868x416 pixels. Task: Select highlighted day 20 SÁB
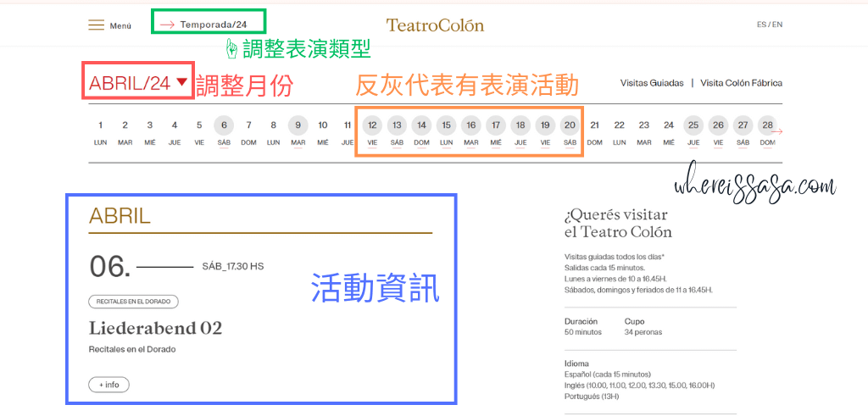570,133
